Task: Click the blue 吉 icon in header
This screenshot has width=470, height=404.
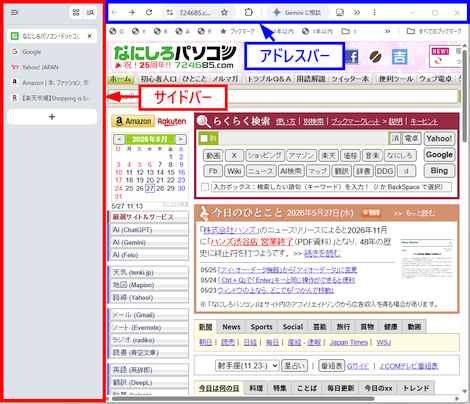Action: click(399, 57)
